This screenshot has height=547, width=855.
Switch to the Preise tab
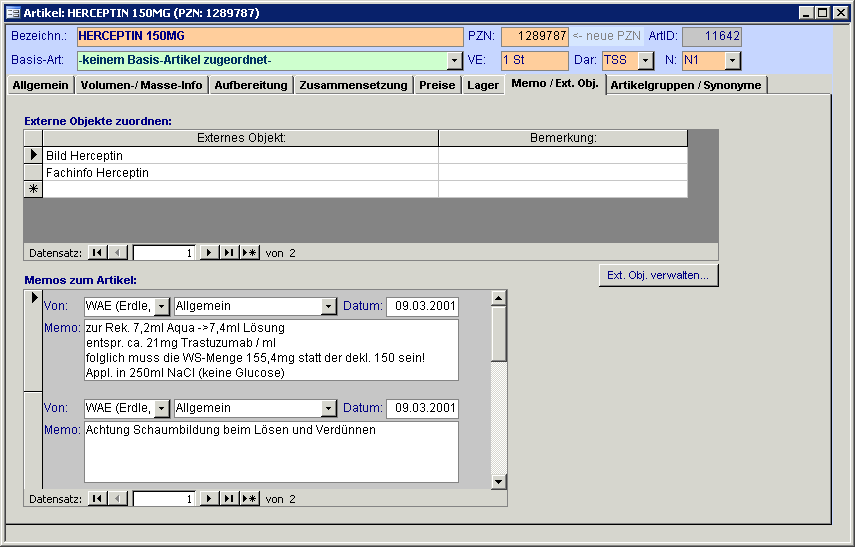click(437, 85)
